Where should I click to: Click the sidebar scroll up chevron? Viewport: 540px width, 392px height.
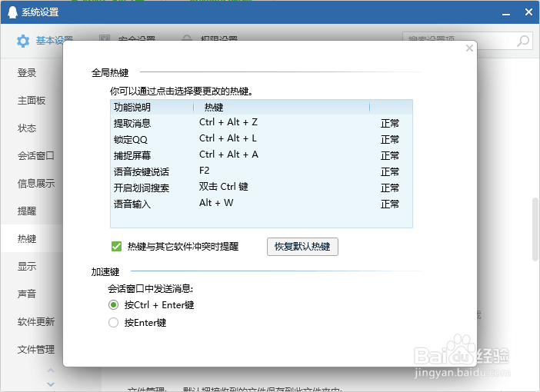point(51,370)
